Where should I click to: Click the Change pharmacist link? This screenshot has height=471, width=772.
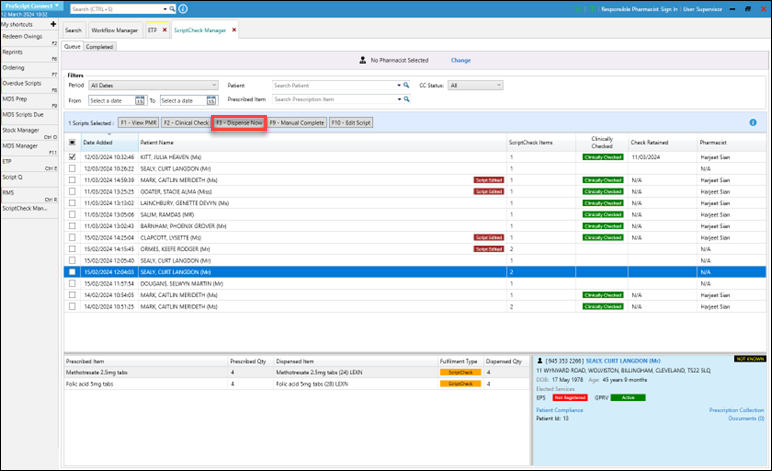coord(461,60)
